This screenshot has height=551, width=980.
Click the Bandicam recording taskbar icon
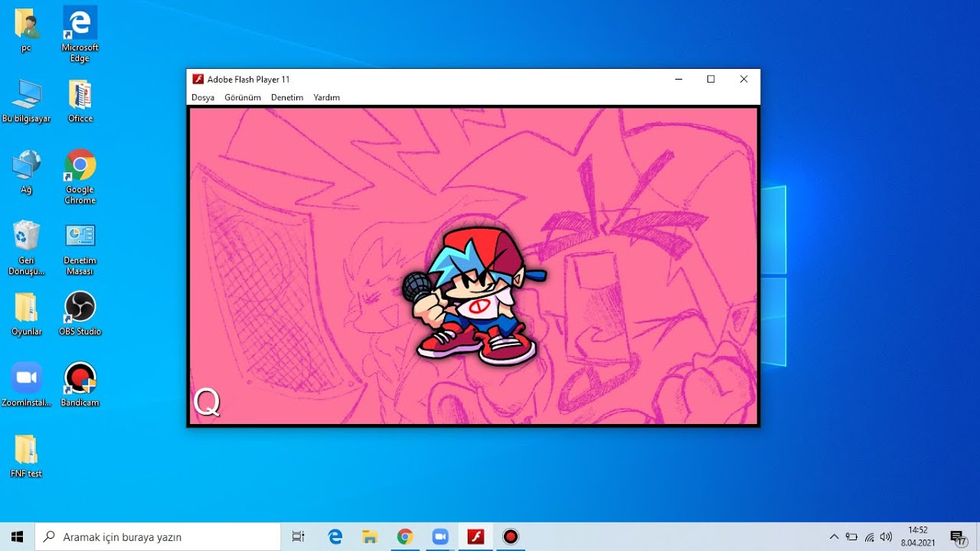point(511,536)
